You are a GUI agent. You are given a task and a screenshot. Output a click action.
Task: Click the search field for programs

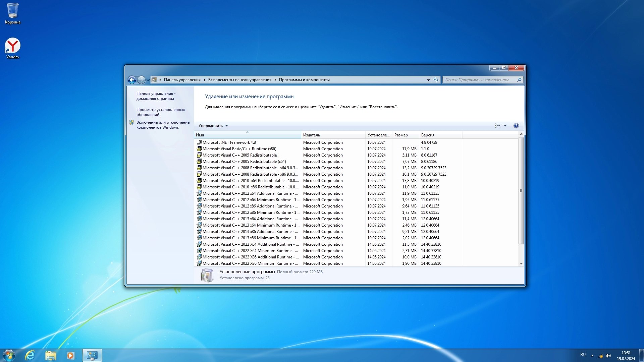tap(480, 80)
